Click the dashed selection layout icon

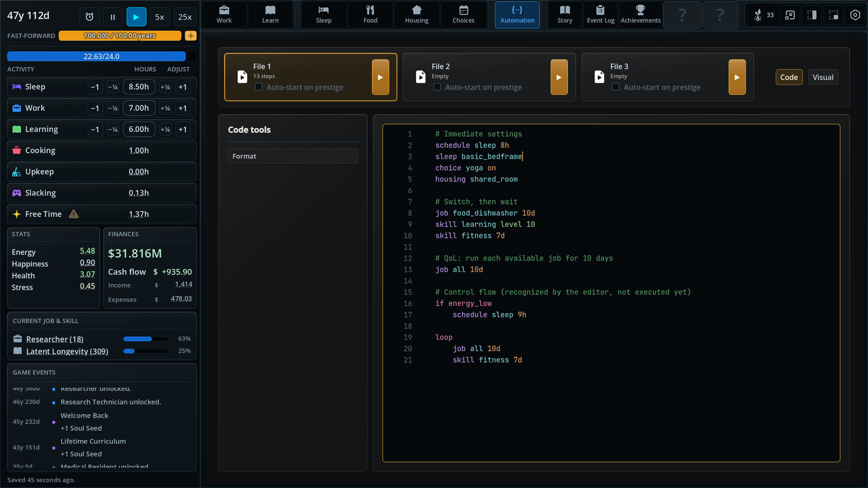834,15
